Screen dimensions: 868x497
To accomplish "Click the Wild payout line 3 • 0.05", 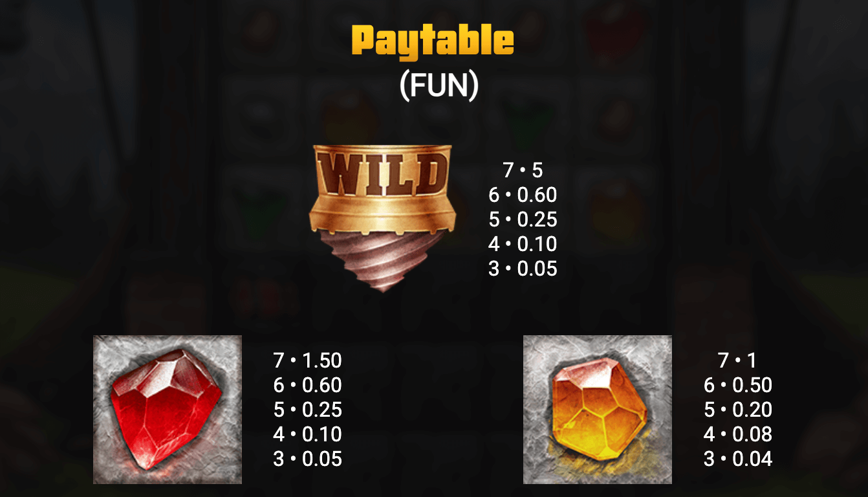I will tap(523, 269).
